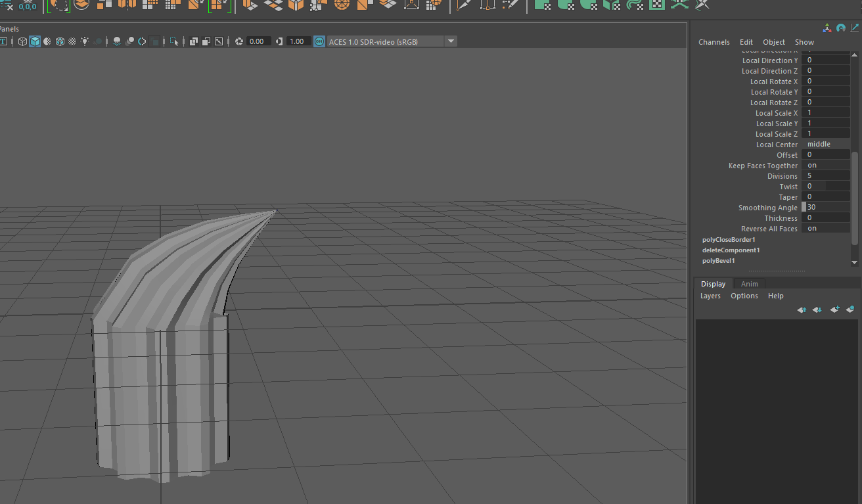
Task: Enable wireframe display in viewport toolbar
Action: click(x=22, y=41)
